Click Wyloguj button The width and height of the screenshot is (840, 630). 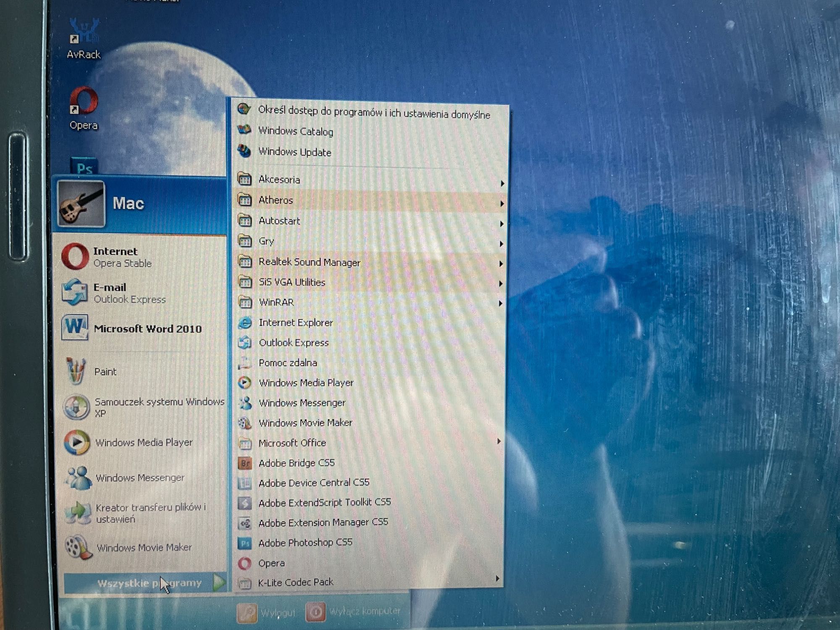(267, 613)
